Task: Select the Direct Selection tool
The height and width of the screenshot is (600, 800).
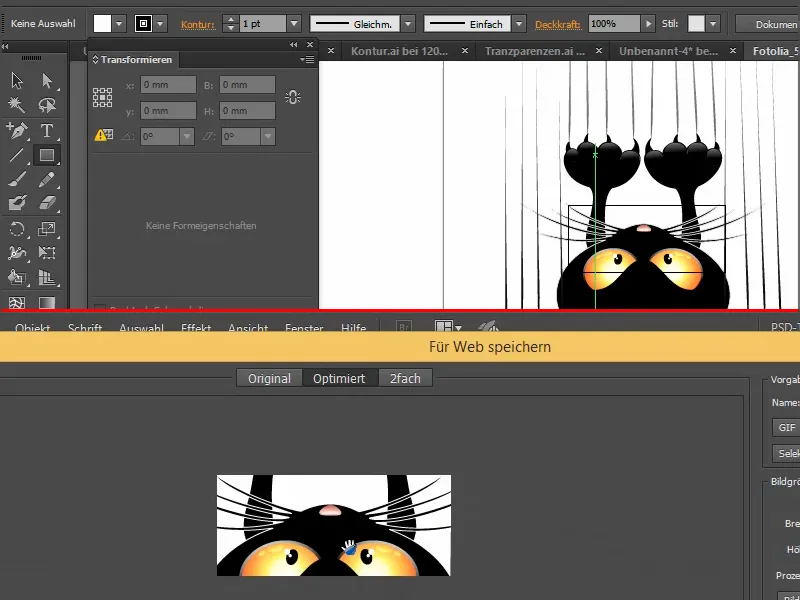Action: click(x=47, y=81)
